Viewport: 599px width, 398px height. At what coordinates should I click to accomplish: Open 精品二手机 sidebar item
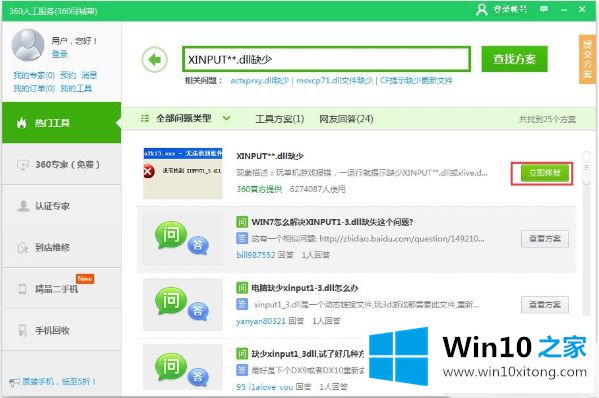tap(62, 289)
